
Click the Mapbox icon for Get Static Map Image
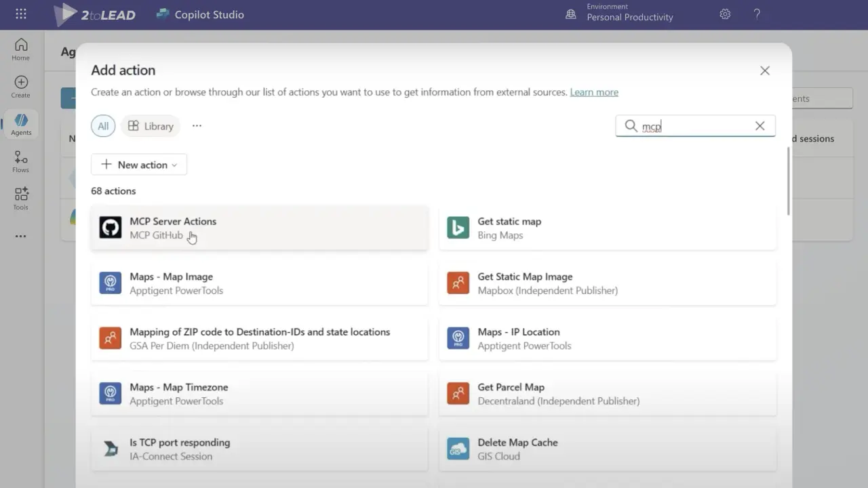point(458,283)
